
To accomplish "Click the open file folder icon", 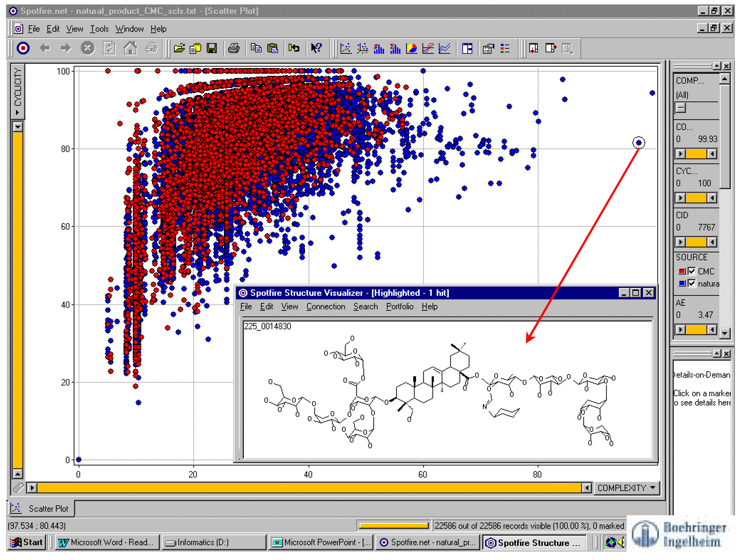I will [179, 49].
